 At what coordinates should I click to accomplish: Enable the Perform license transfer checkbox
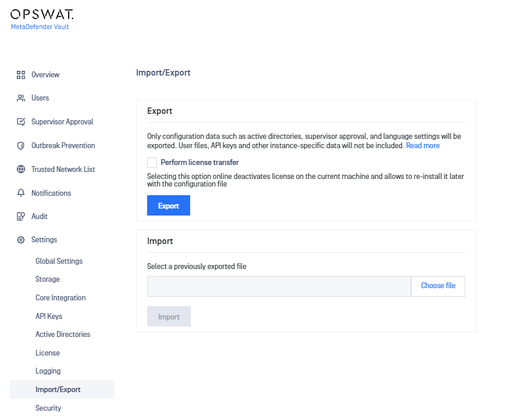[x=152, y=163]
